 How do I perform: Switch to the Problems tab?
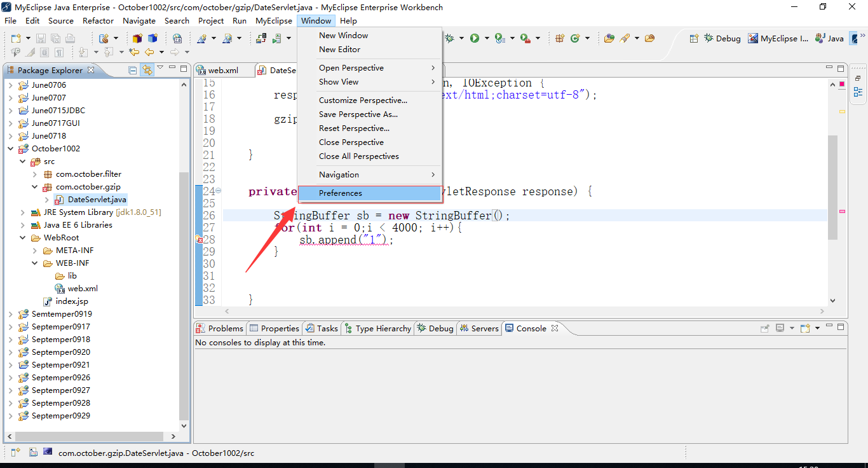(x=220, y=328)
